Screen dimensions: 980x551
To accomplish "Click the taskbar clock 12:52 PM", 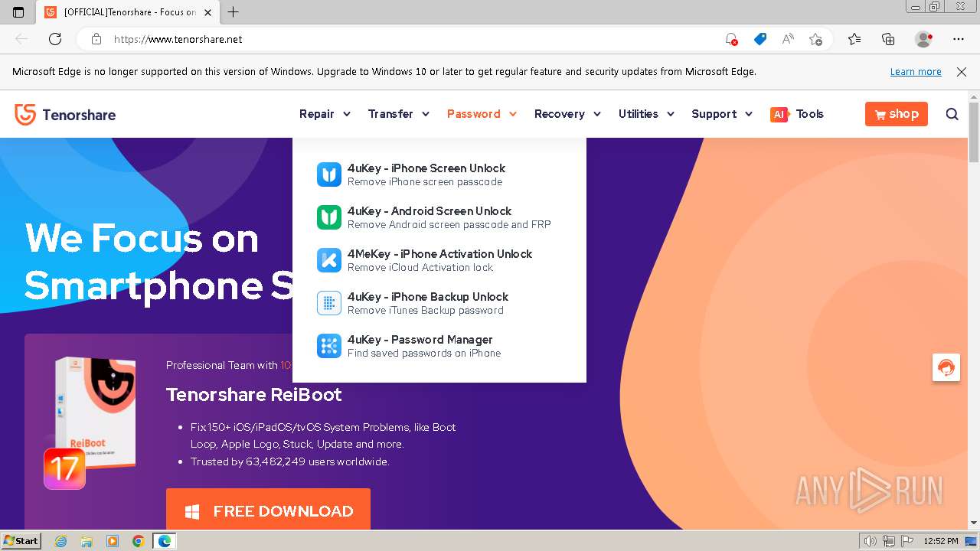I will [x=941, y=541].
